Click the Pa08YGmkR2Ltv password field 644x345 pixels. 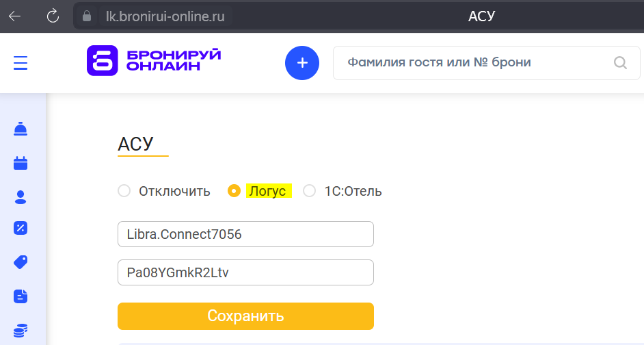[x=245, y=272]
